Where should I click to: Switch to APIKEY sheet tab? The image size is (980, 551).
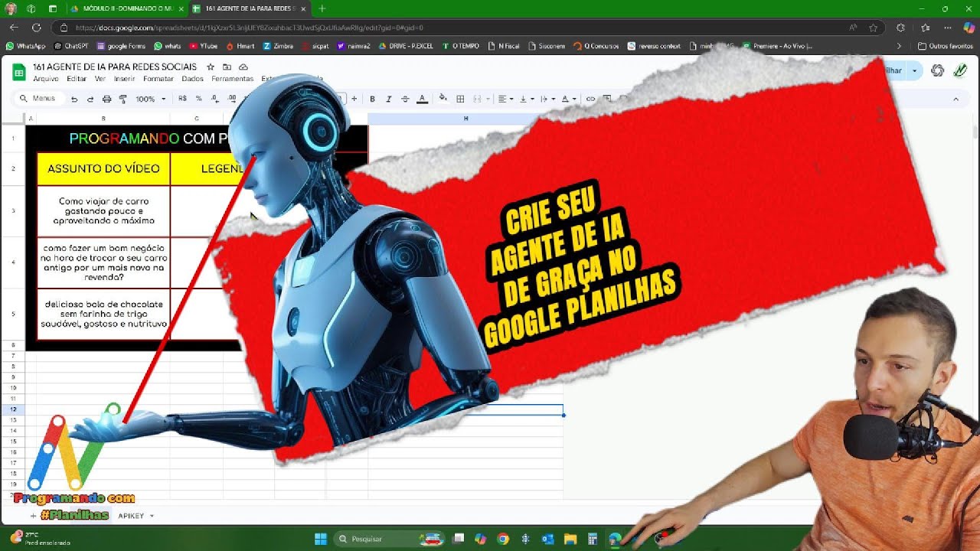click(131, 516)
